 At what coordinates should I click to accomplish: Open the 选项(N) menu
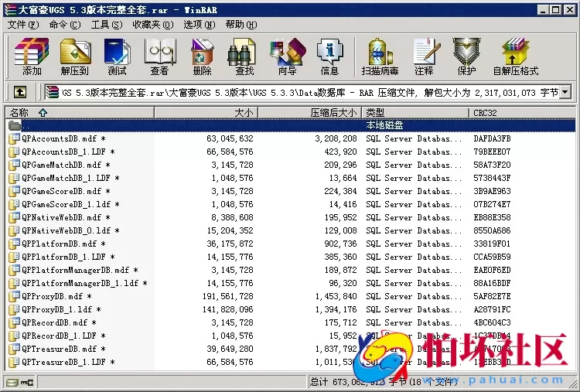199,25
